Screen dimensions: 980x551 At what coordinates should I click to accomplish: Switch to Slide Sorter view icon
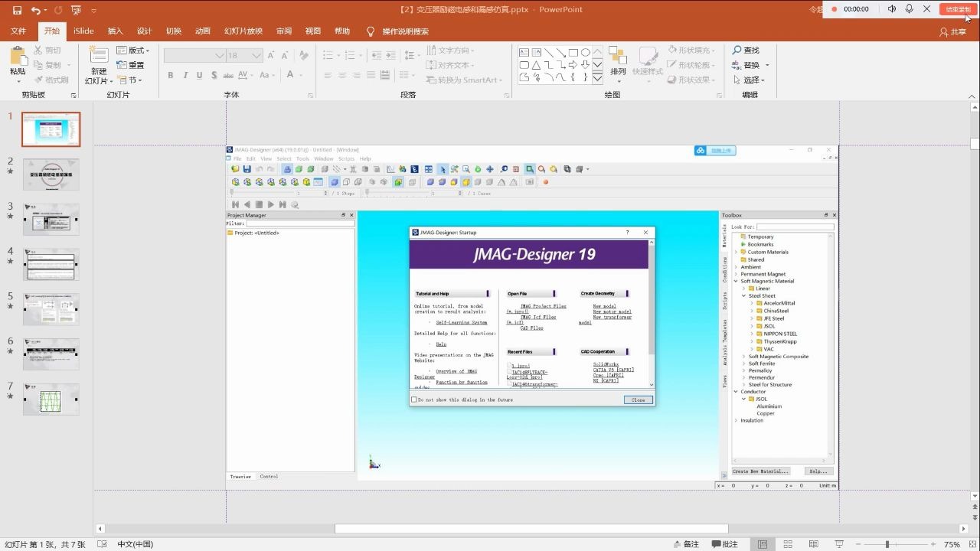click(x=786, y=544)
